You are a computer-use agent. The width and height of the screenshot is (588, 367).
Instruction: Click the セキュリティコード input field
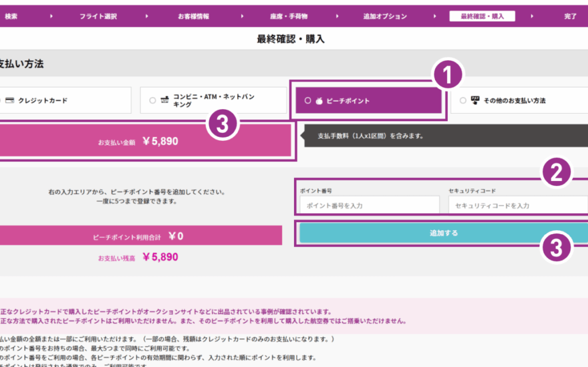coord(517,205)
